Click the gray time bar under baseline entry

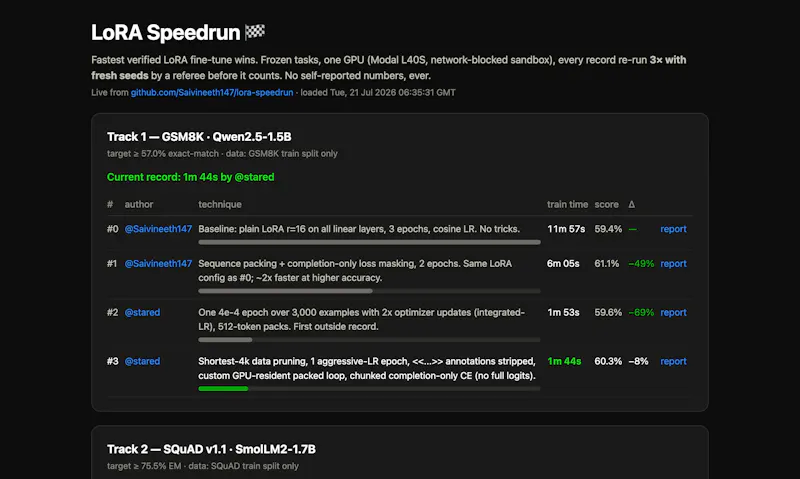(369, 242)
